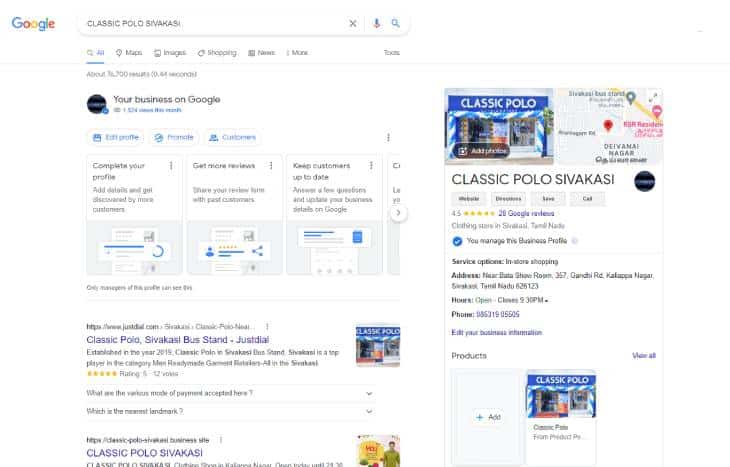Screen dimensions: 730x467
Task: Clear the search box with X icon
Action: [353, 23]
